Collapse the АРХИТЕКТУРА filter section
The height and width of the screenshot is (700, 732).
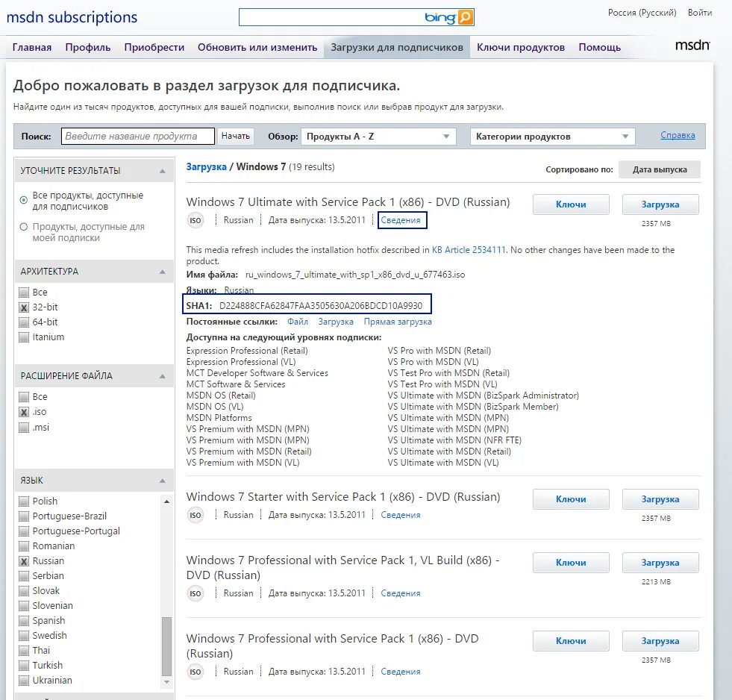163,272
